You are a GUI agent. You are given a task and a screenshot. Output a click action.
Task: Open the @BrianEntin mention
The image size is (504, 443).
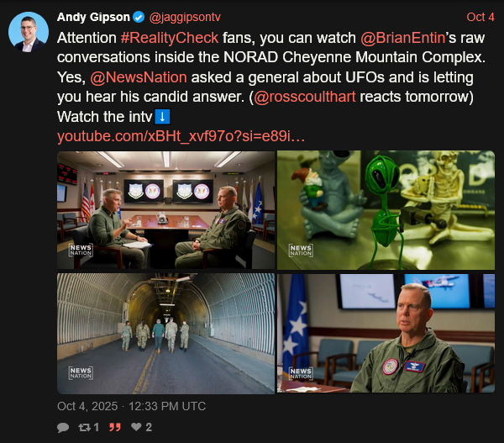click(x=402, y=38)
